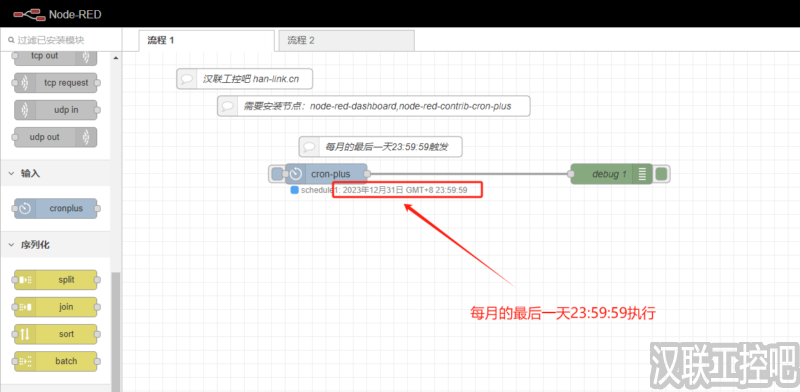The width and height of the screenshot is (800, 392).
Task: Select the cronplus node in palette
Action: click(x=56, y=208)
